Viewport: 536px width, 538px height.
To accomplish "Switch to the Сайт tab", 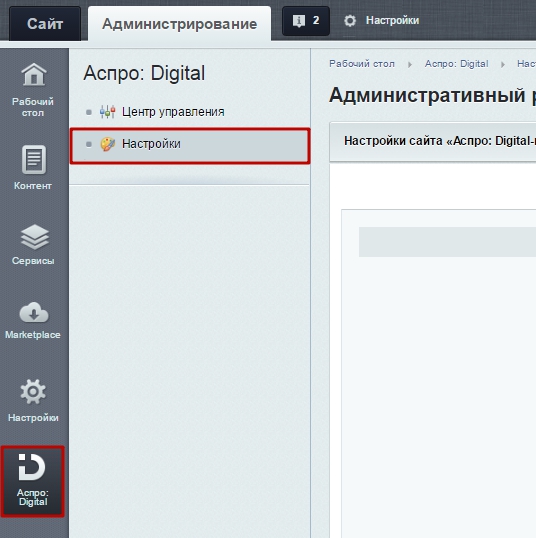I will [45, 24].
